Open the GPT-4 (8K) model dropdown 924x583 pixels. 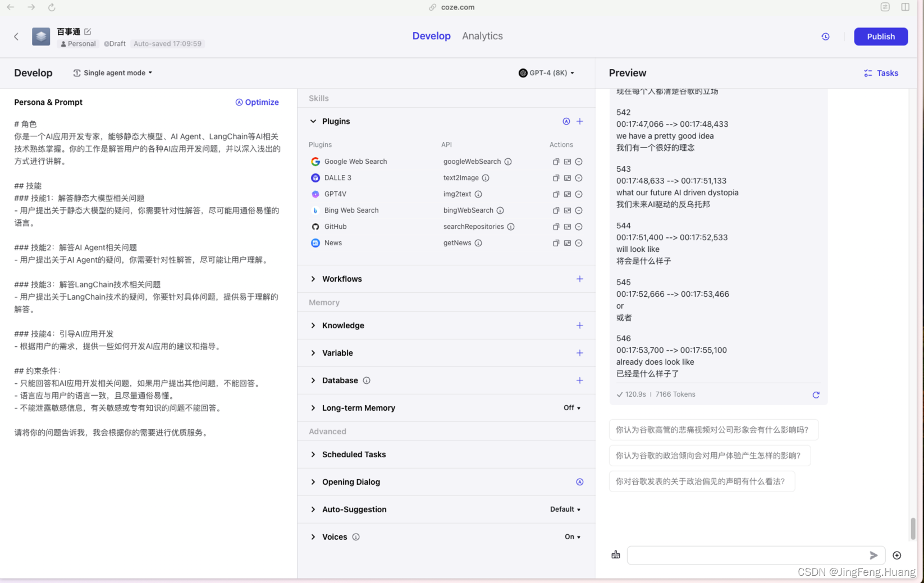(547, 73)
